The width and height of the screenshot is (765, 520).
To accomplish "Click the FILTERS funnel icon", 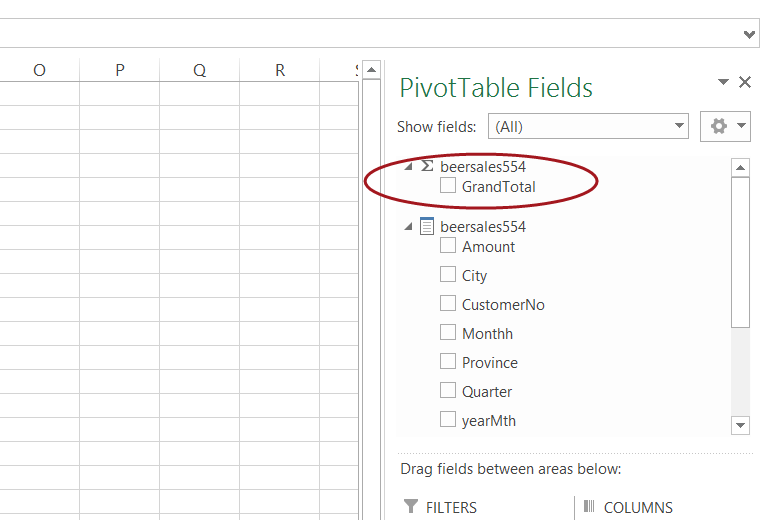I will pos(410,507).
